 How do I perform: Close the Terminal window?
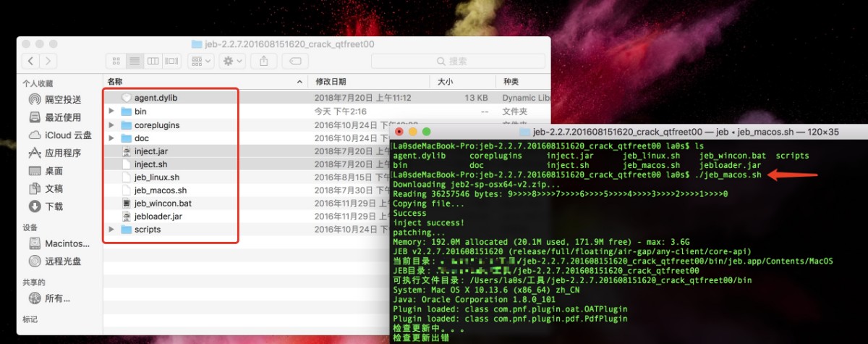point(399,132)
